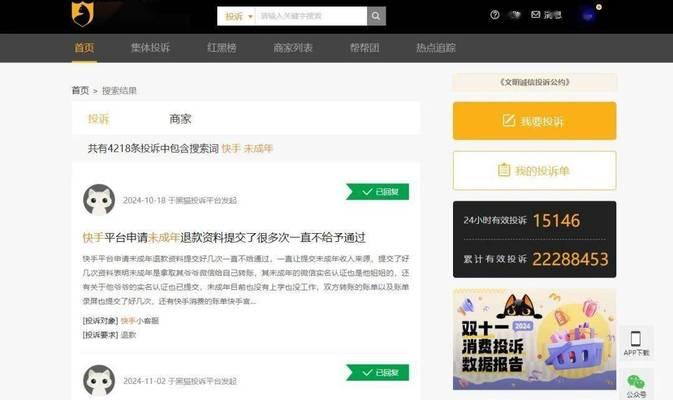Open the help question-mark icon
Screen dimensions: 673x400
494,15
